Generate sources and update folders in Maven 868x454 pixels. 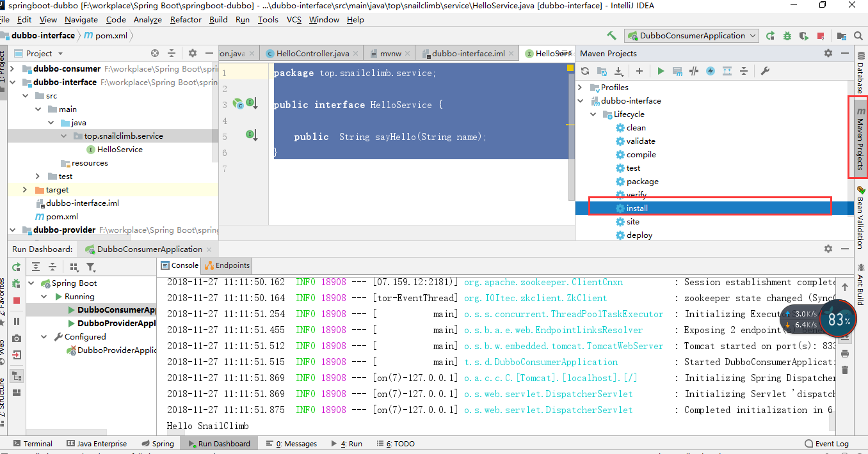tap(602, 71)
